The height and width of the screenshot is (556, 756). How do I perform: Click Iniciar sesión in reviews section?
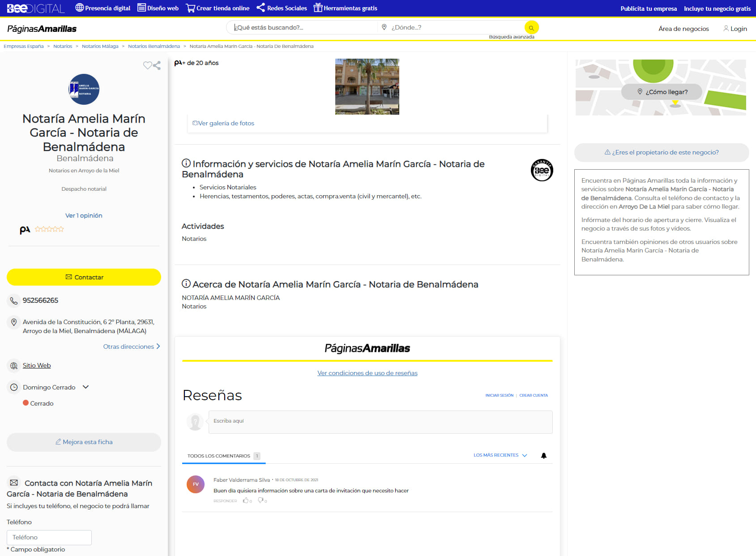pos(500,396)
